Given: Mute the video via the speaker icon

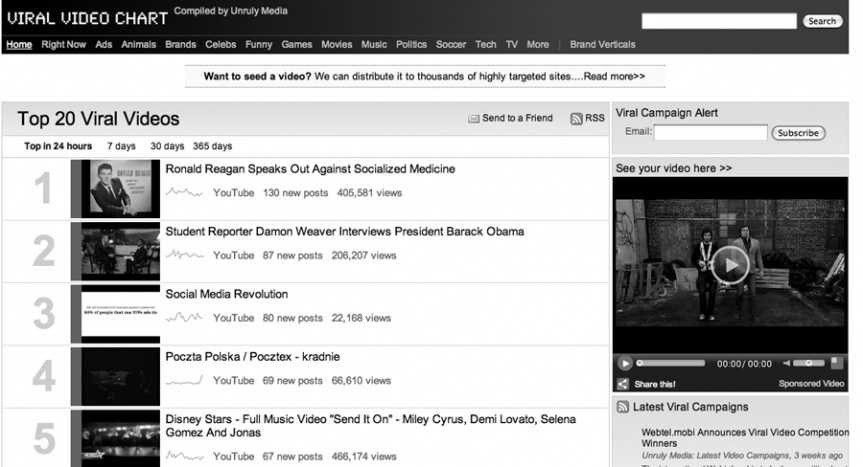Looking at the screenshot, I should pos(786,363).
